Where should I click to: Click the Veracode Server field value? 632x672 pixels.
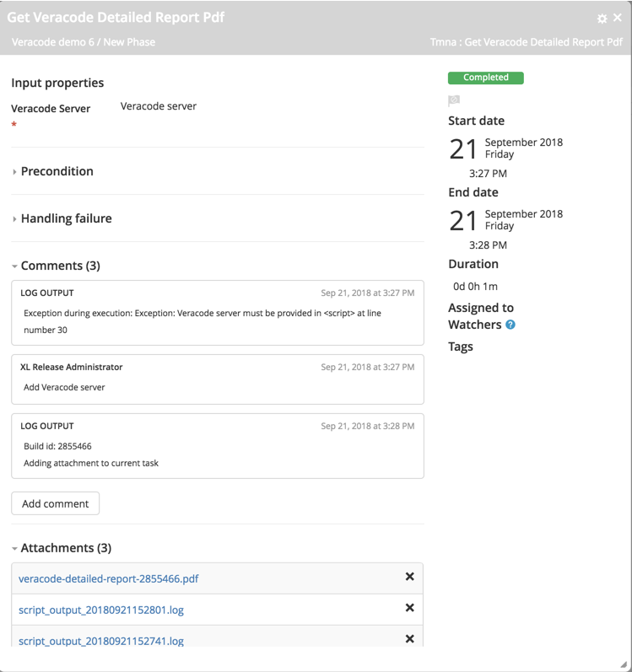[x=159, y=106]
